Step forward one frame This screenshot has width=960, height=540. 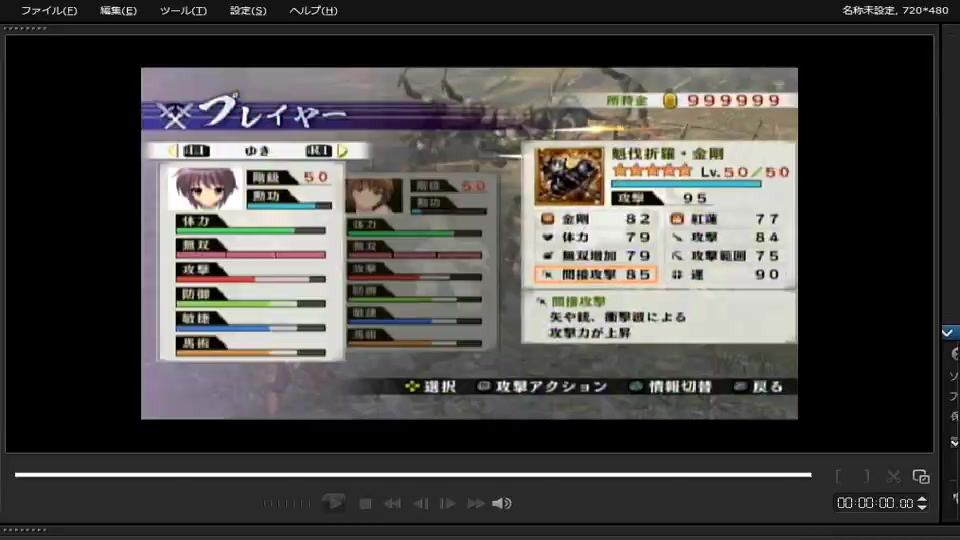pyautogui.click(x=448, y=503)
